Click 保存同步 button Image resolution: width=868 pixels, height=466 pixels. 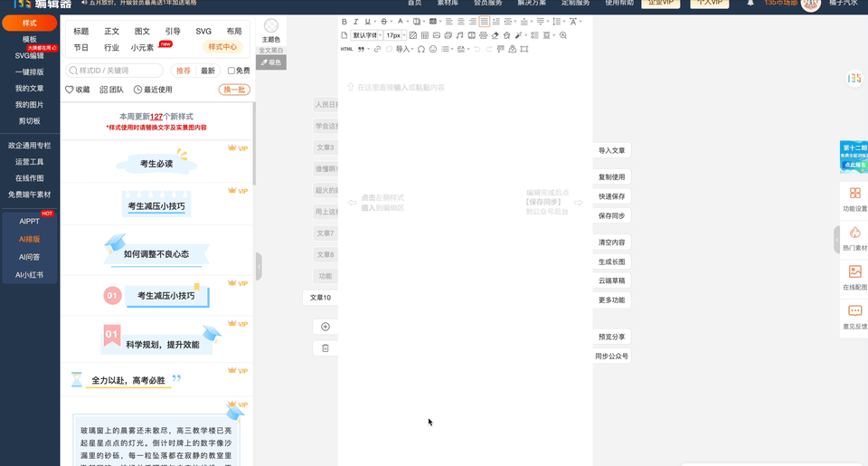point(612,215)
